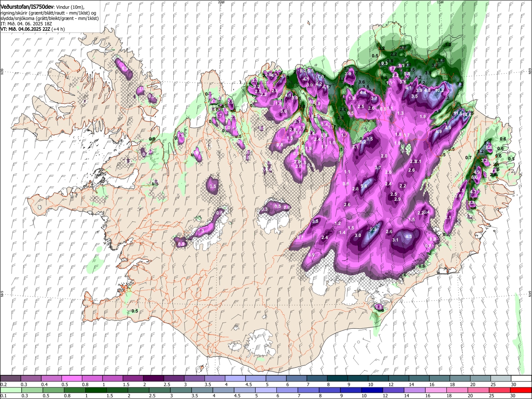Screen dimensions: 532x399
Task: Pick the pale lavender swatch between 4 and 4.5 on the purple scale
Action: click(x=235, y=379)
